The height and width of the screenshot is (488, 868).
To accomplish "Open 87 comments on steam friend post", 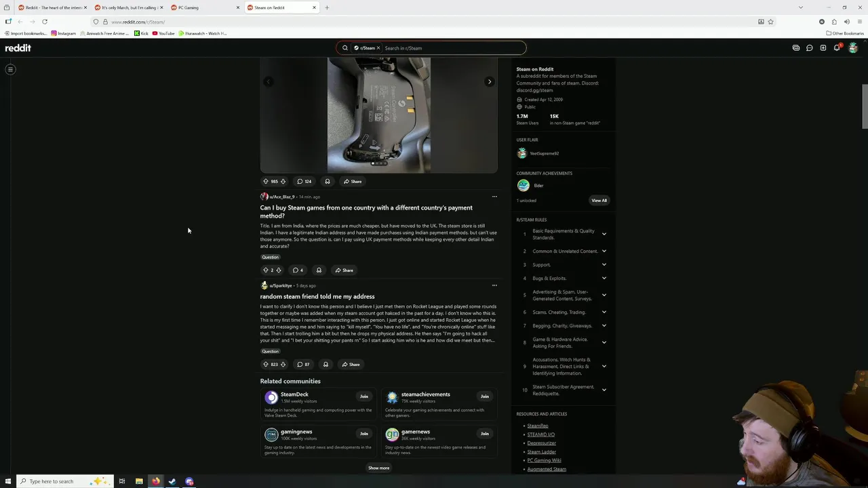I will pos(303,364).
